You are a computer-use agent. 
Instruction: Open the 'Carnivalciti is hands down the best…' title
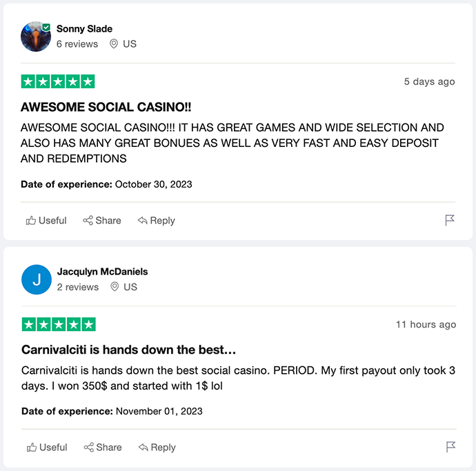click(x=129, y=350)
